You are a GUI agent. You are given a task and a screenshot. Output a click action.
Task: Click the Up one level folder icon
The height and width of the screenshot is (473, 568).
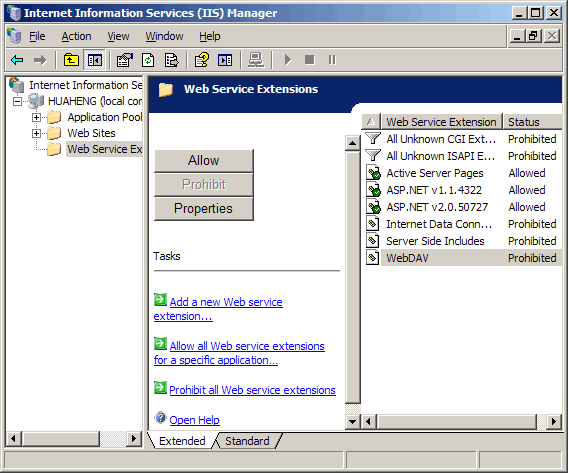(x=71, y=60)
